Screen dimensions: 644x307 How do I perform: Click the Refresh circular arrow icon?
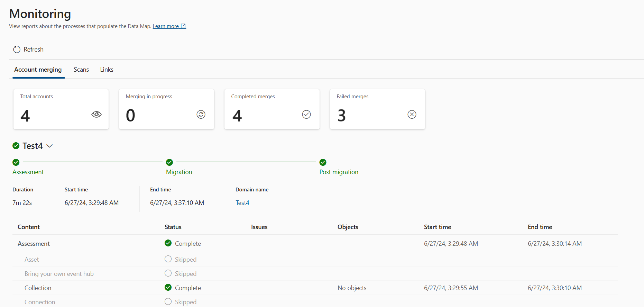point(17,49)
